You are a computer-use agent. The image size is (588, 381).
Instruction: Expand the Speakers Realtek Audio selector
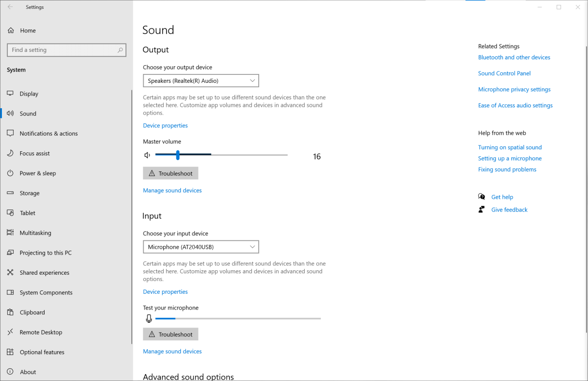(200, 80)
